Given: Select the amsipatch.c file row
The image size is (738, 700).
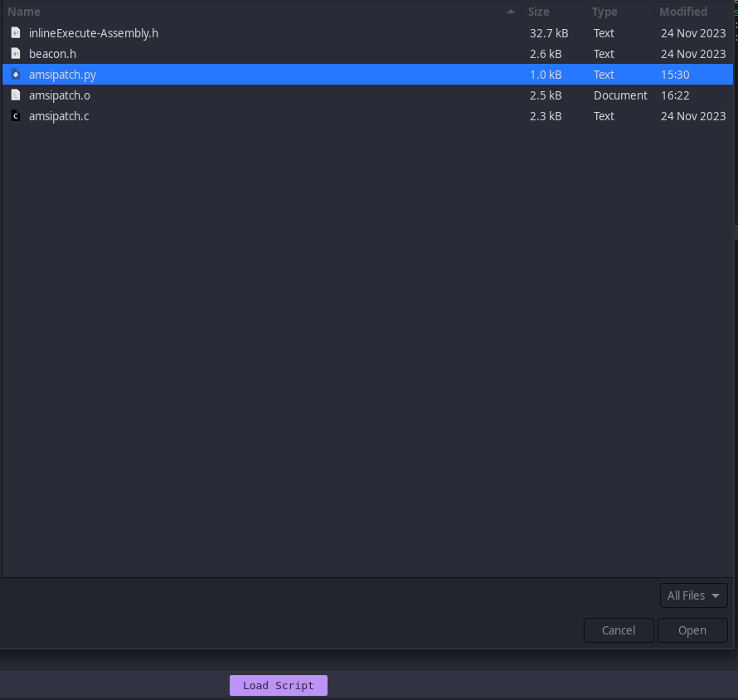Looking at the screenshot, I should click(249, 115).
